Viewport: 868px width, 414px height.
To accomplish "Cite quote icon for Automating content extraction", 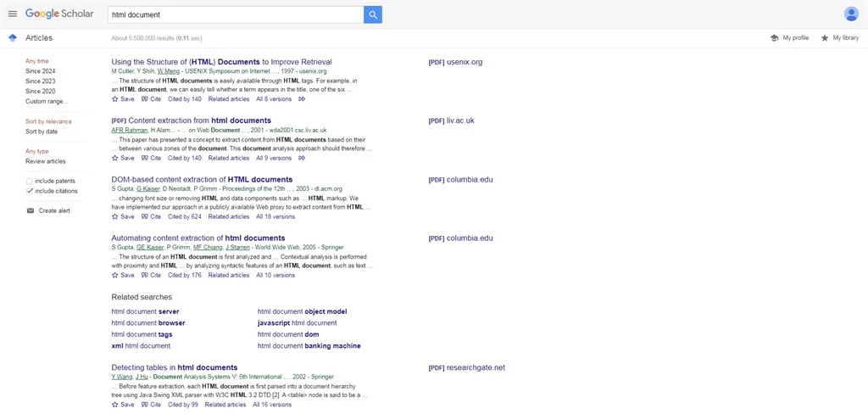I will [x=144, y=275].
